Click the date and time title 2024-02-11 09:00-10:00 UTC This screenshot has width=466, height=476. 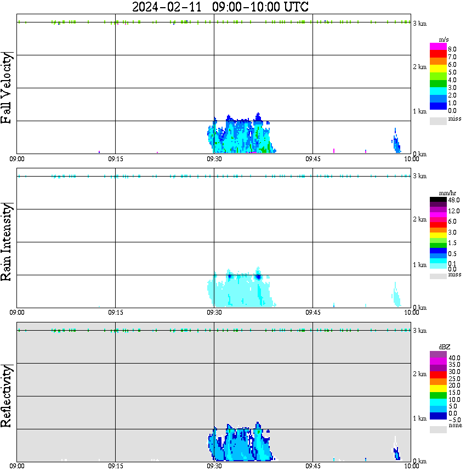click(220, 7)
